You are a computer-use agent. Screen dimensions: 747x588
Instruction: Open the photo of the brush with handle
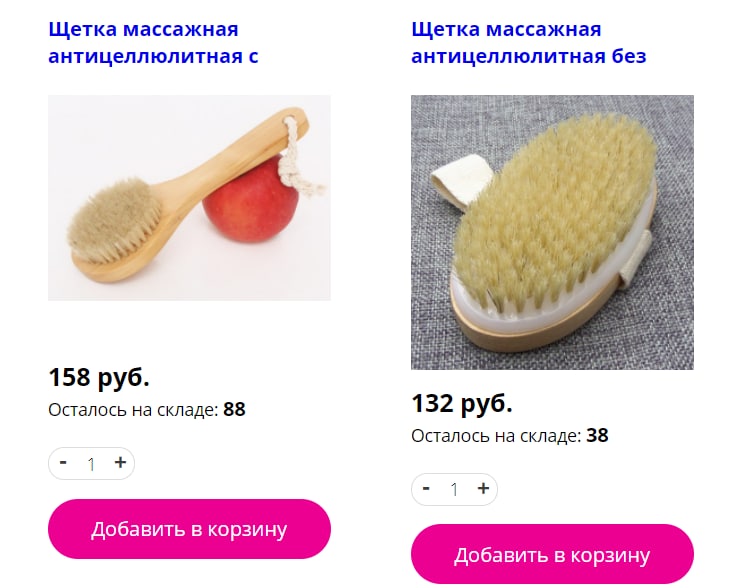[x=189, y=198]
